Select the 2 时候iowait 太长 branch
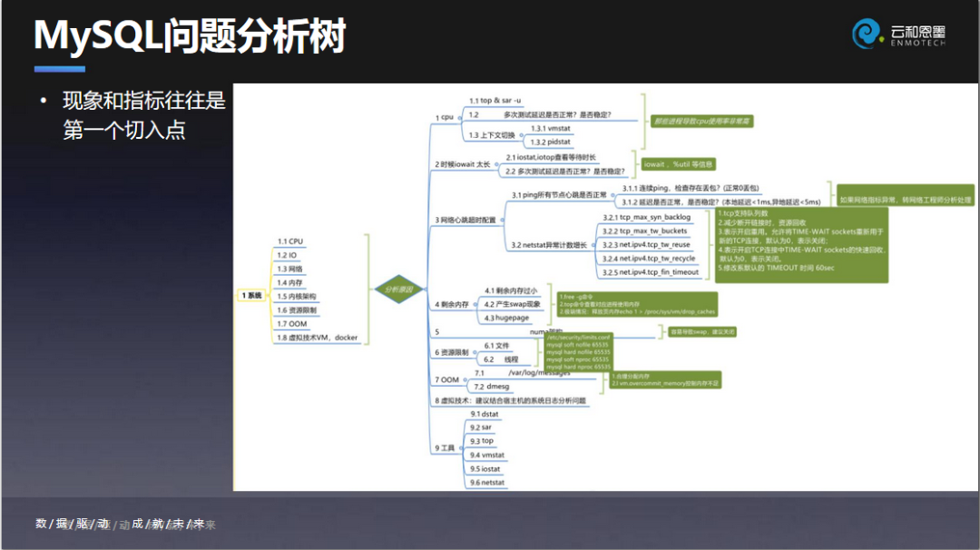This screenshot has height=550, width=980. (x=463, y=164)
